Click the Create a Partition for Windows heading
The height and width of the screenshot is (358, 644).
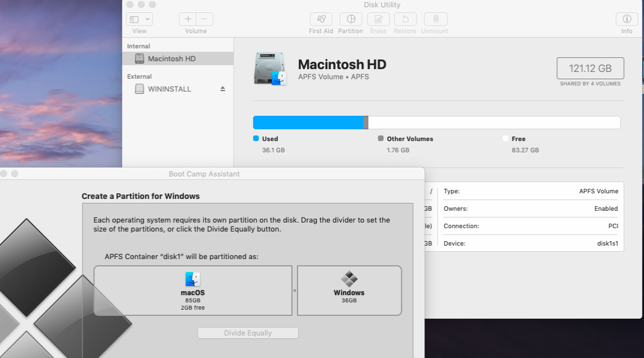(x=140, y=196)
